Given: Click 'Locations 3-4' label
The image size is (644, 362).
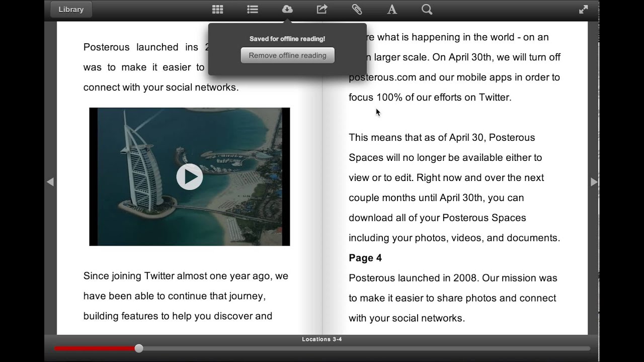Looking at the screenshot, I should click(x=322, y=339).
